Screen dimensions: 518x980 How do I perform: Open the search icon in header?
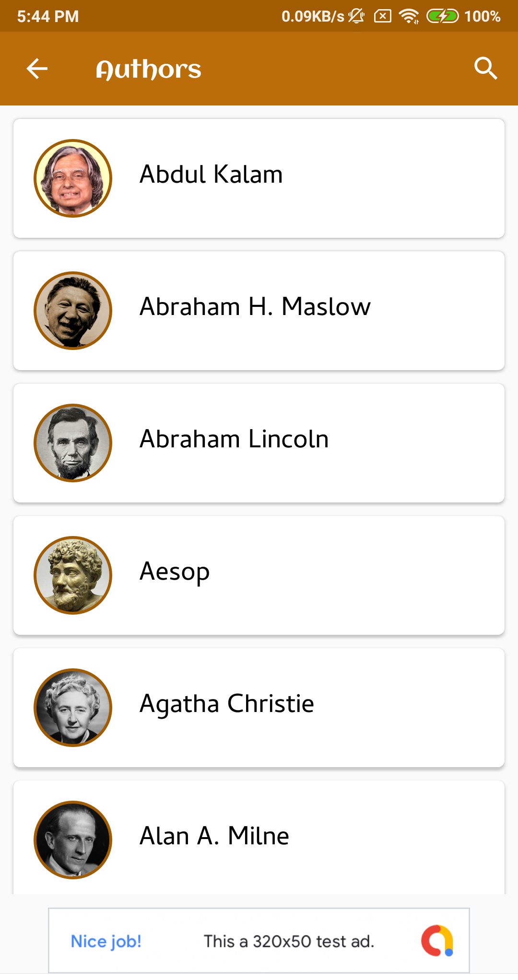[x=485, y=69]
